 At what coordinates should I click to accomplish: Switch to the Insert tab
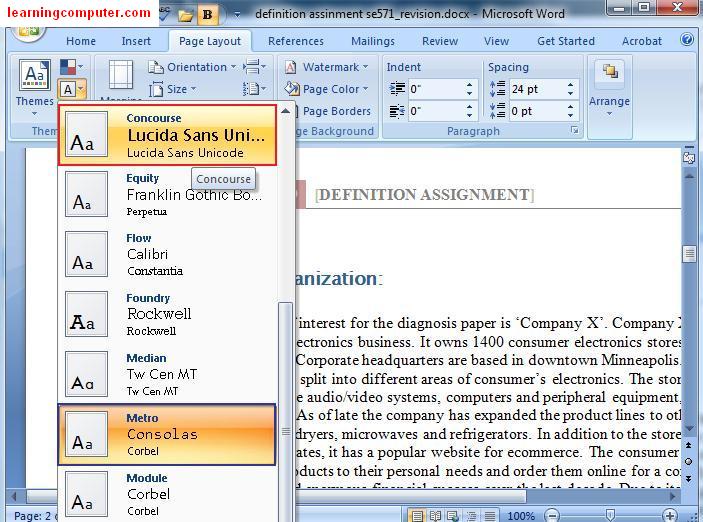[136, 41]
